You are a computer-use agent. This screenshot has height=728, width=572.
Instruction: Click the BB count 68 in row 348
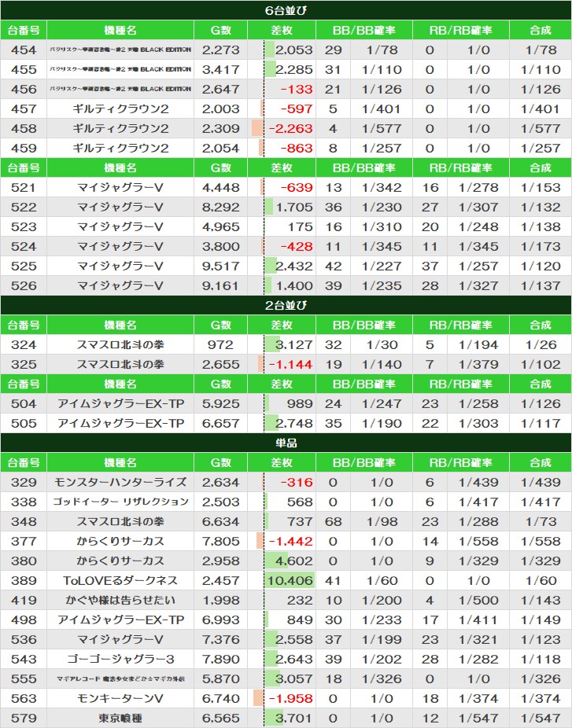tap(333, 521)
